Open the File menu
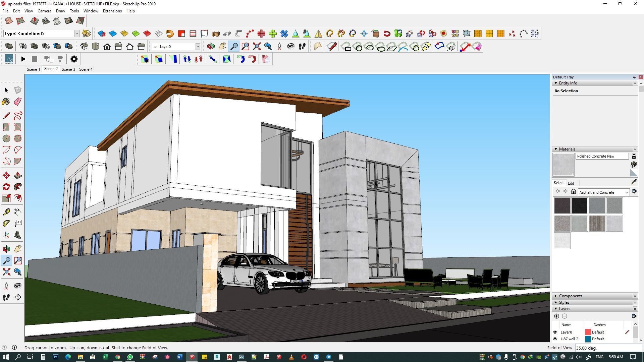The height and width of the screenshot is (362, 644). (5, 11)
